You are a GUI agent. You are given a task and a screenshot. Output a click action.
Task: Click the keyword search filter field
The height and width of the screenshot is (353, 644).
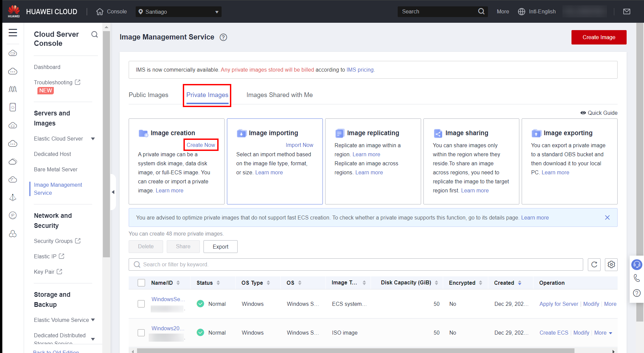356,264
